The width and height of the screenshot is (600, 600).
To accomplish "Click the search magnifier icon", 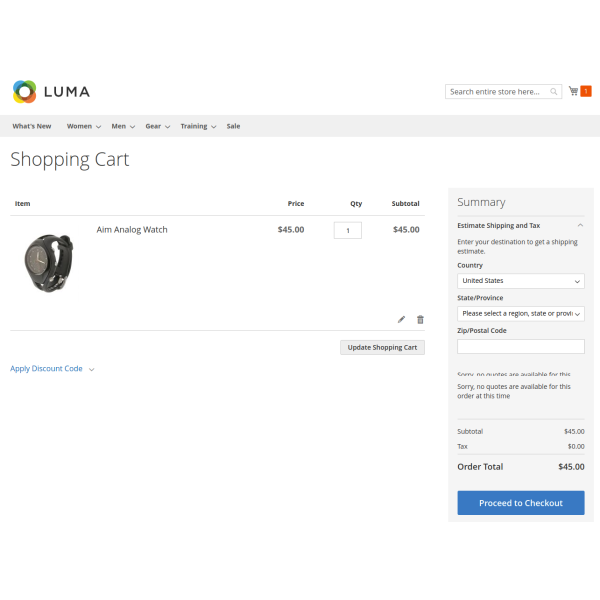I will tap(554, 92).
